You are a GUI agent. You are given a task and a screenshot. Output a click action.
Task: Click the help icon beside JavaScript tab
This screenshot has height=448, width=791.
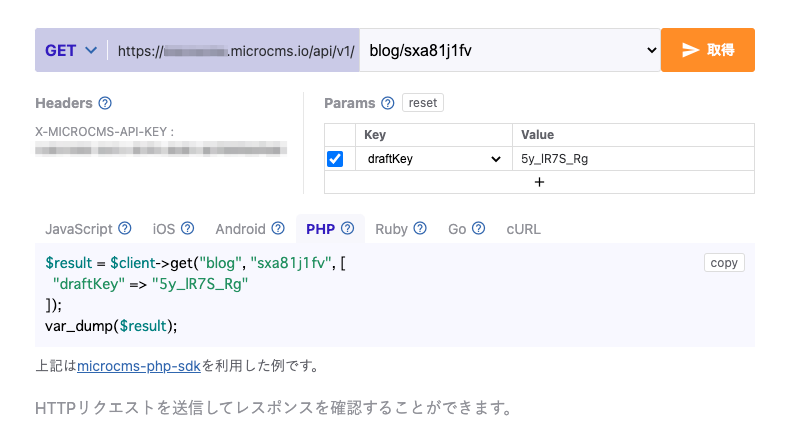pyautogui.click(x=125, y=229)
